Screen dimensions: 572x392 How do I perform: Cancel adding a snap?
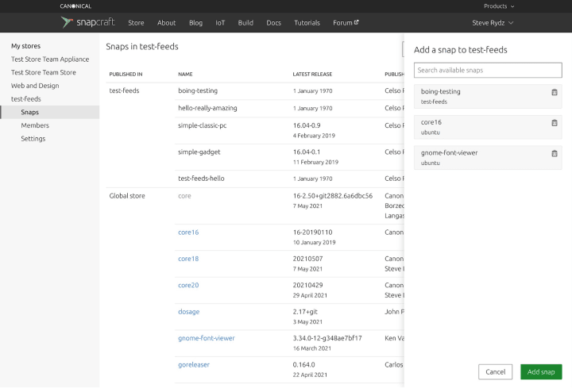495,372
